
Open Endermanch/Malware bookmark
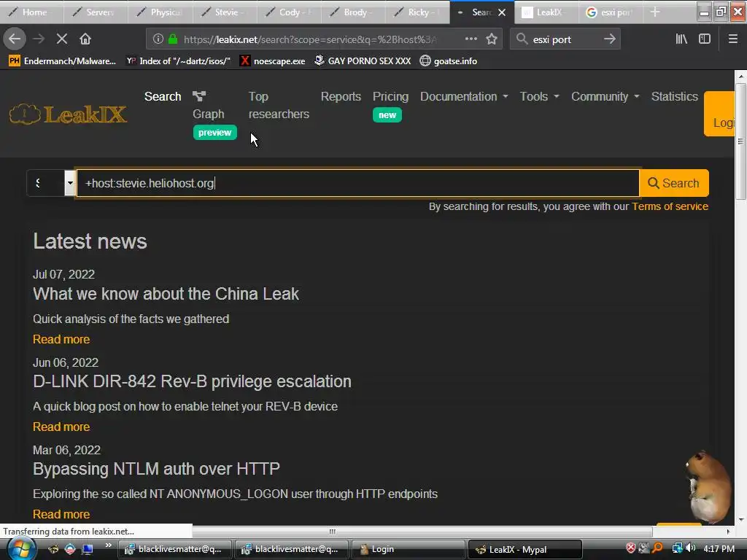click(x=63, y=61)
